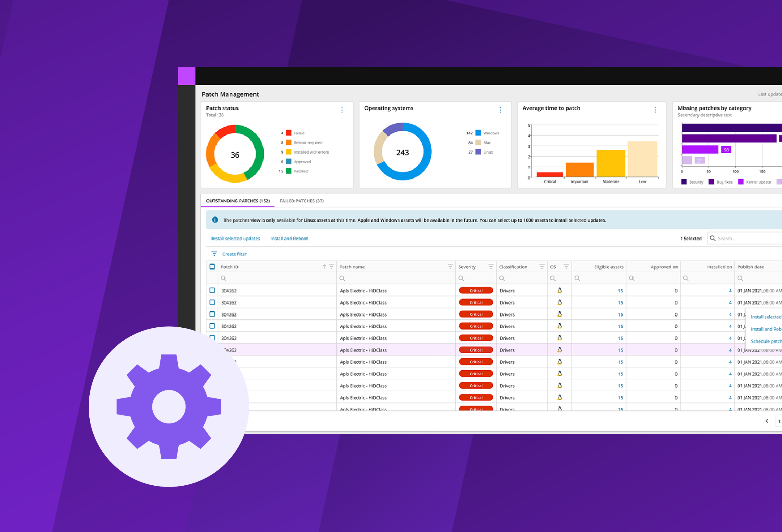Open the Severity column filter menu
This screenshot has width=782, height=532.
tap(491, 266)
